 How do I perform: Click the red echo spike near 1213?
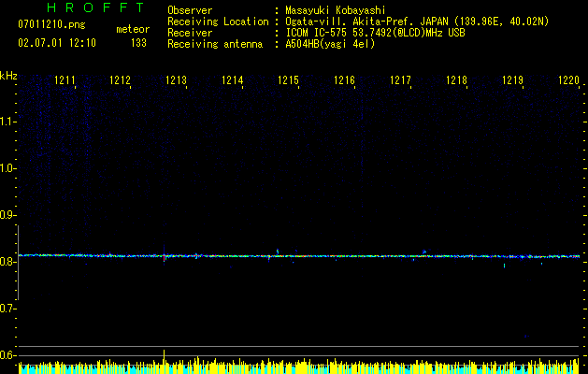coord(165,258)
